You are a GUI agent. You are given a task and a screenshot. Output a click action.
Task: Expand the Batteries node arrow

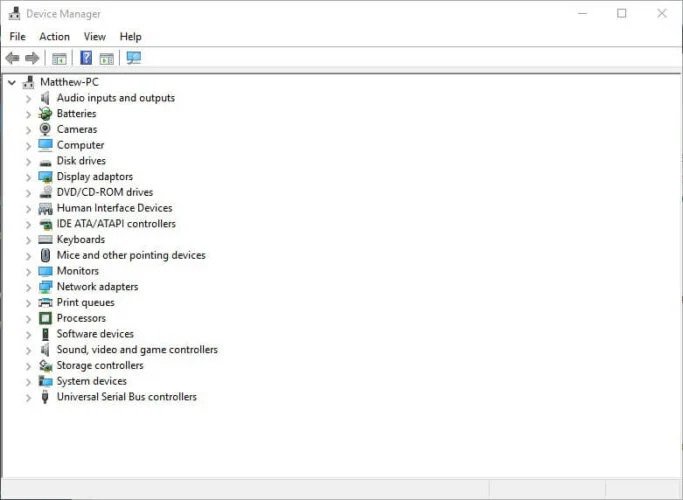[x=29, y=115]
